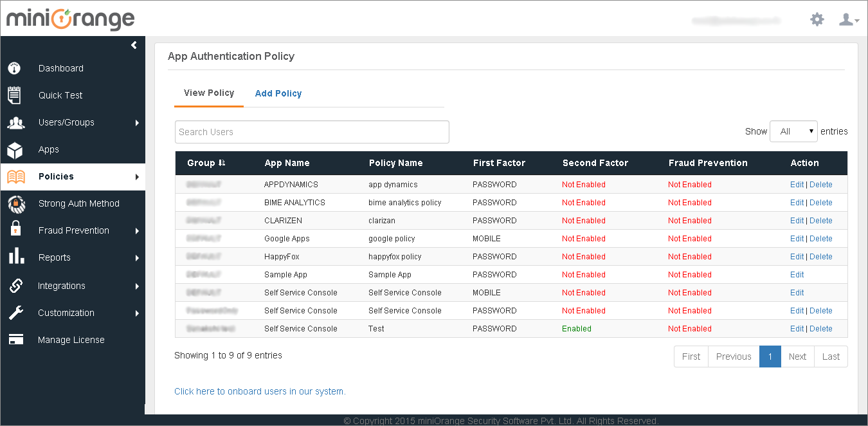
Task: Click the 'bime analytics policy' cell
Action: (405, 203)
